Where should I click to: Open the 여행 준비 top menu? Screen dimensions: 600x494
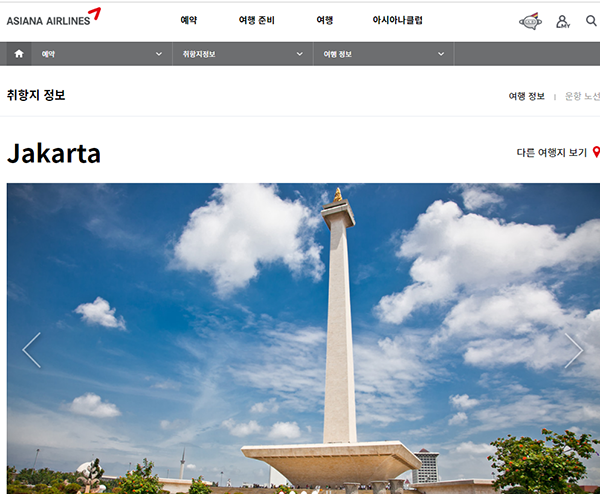257,20
